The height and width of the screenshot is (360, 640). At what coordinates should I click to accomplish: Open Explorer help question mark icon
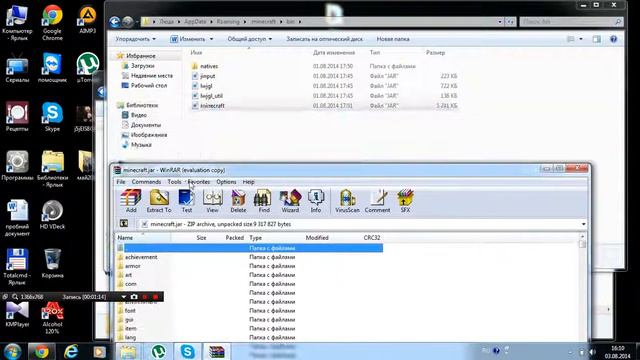pyautogui.click(x=613, y=39)
